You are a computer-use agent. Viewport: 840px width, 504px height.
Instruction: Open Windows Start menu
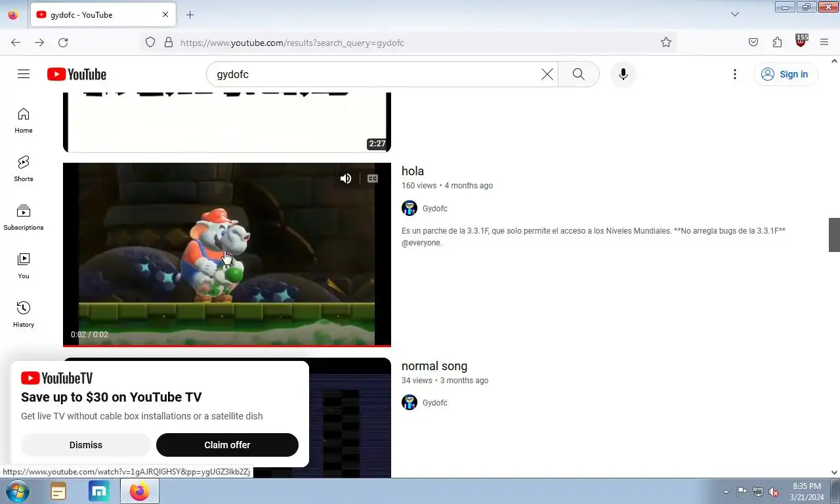click(16, 492)
